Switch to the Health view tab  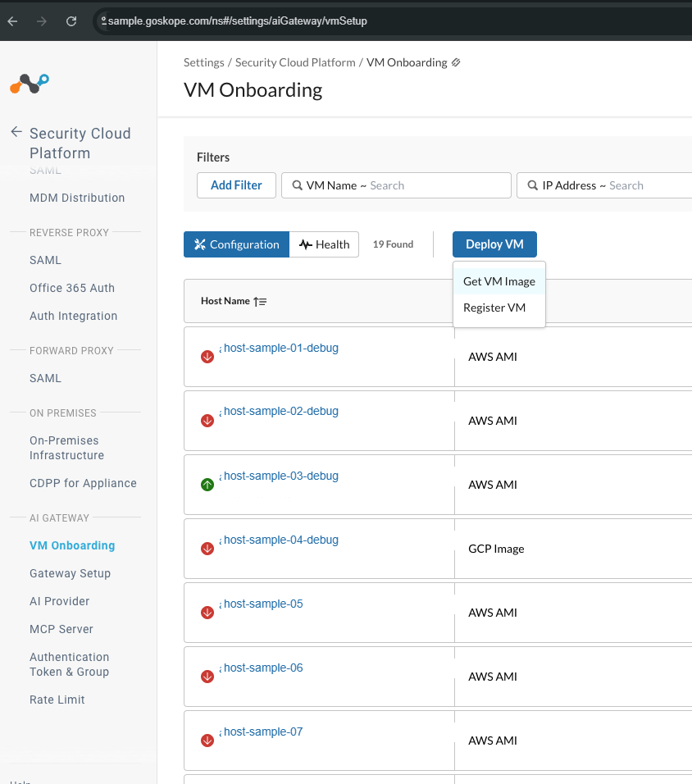pyautogui.click(x=324, y=244)
